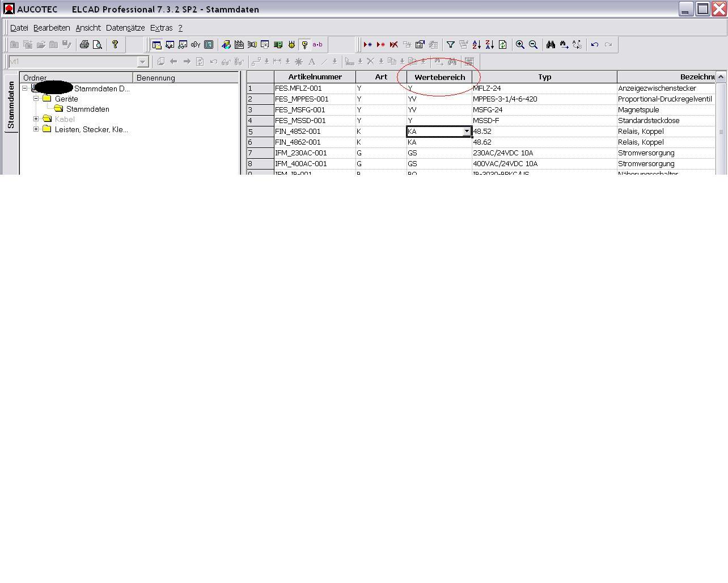Click the list view icon before the 3D cube
The height and width of the screenshot is (583, 728).
[x=209, y=44]
